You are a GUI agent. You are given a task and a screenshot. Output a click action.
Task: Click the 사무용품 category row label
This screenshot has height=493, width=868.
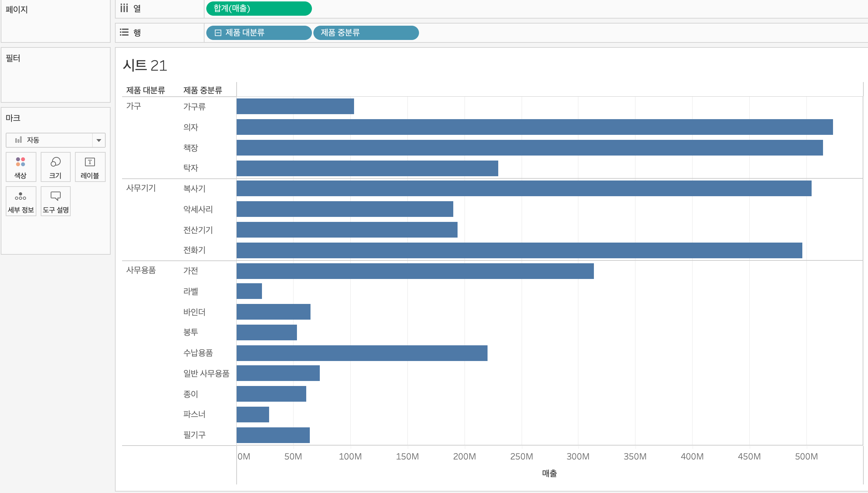(141, 270)
